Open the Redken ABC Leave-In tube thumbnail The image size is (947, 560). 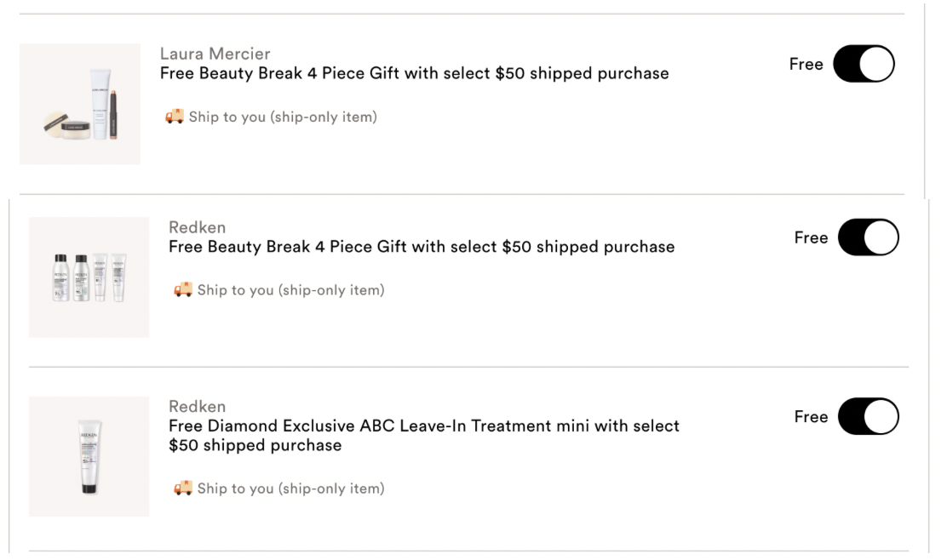(x=89, y=456)
